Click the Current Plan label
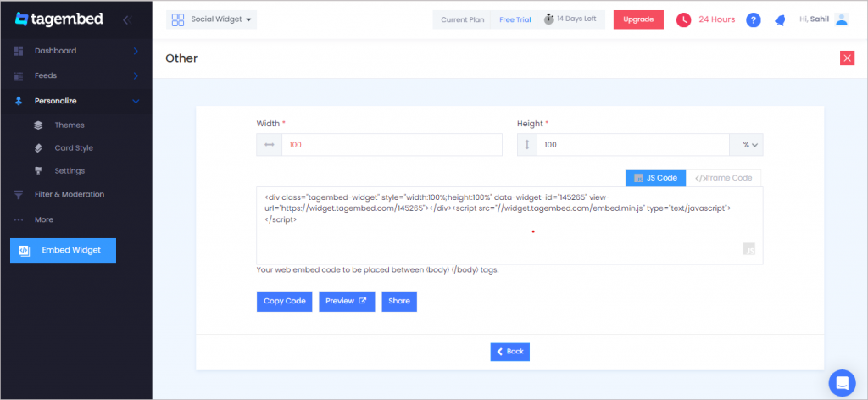 pos(463,20)
